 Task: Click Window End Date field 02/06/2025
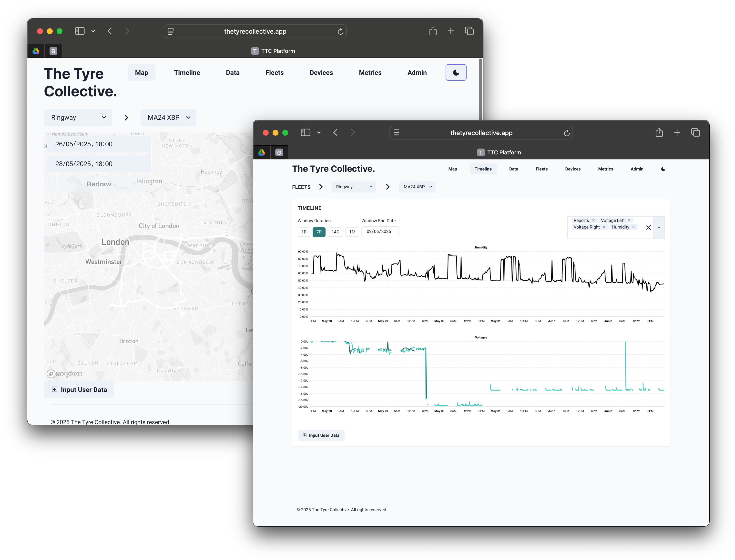pos(380,232)
